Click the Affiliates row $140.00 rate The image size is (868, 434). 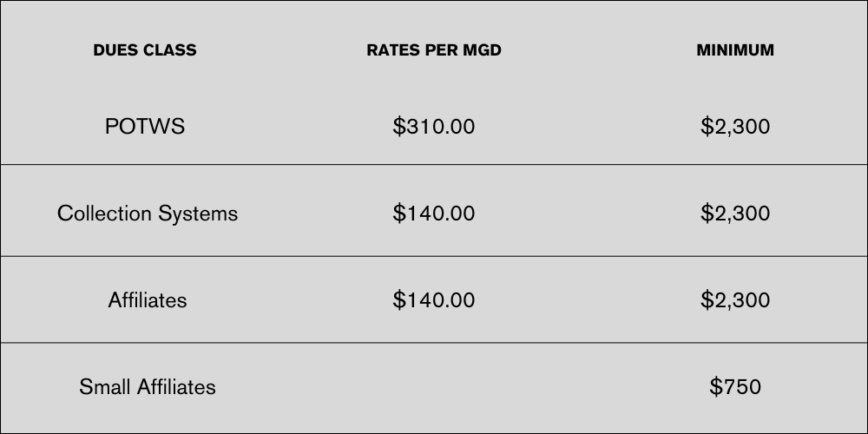[434, 300]
